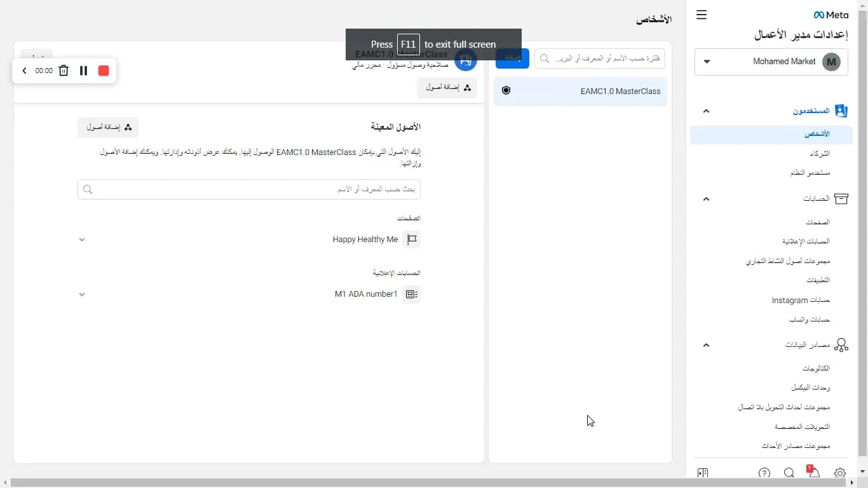This screenshot has width=868, height=488.
Task: Collapse the المستخدمون section
Action: (706, 111)
